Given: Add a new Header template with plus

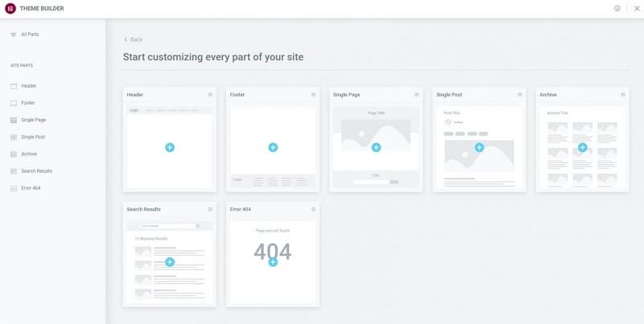Looking at the screenshot, I should [170, 147].
